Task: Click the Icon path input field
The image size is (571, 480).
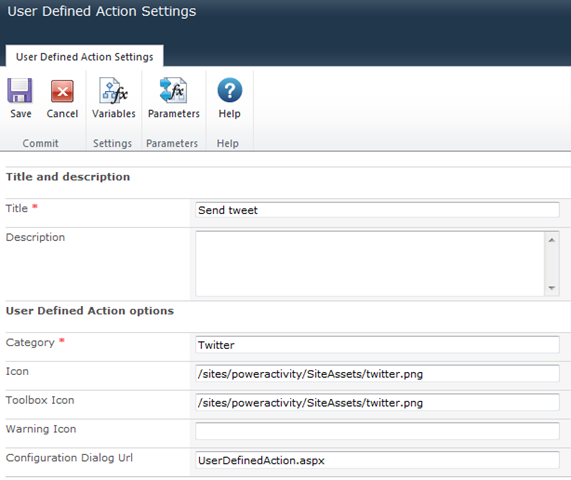Action: click(377, 374)
